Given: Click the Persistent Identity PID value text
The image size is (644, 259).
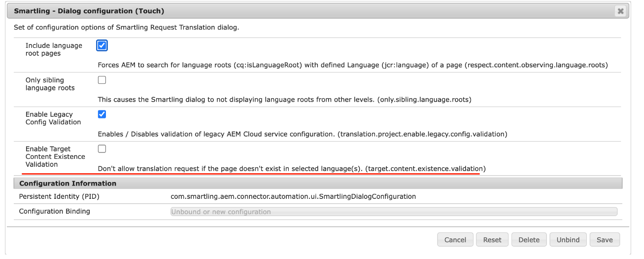Looking at the screenshot, I should (293, 196).
